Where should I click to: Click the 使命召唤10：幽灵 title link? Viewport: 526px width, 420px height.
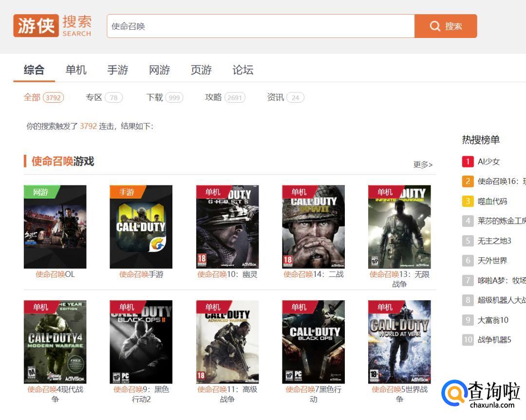227,274
